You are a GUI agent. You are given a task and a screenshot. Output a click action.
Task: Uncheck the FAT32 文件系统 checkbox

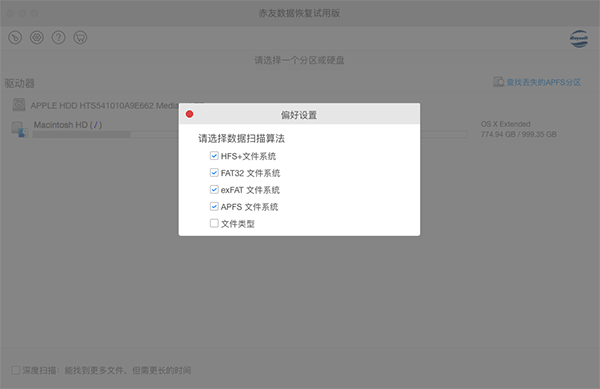pos(214,173)
